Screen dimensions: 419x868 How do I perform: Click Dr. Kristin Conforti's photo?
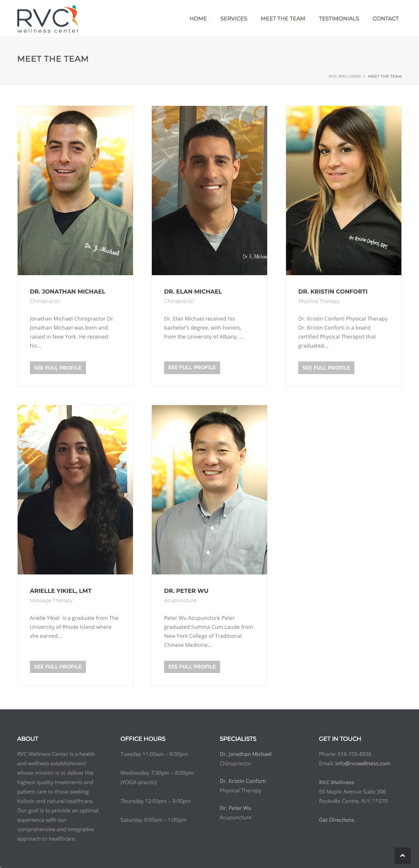(344, 191)
